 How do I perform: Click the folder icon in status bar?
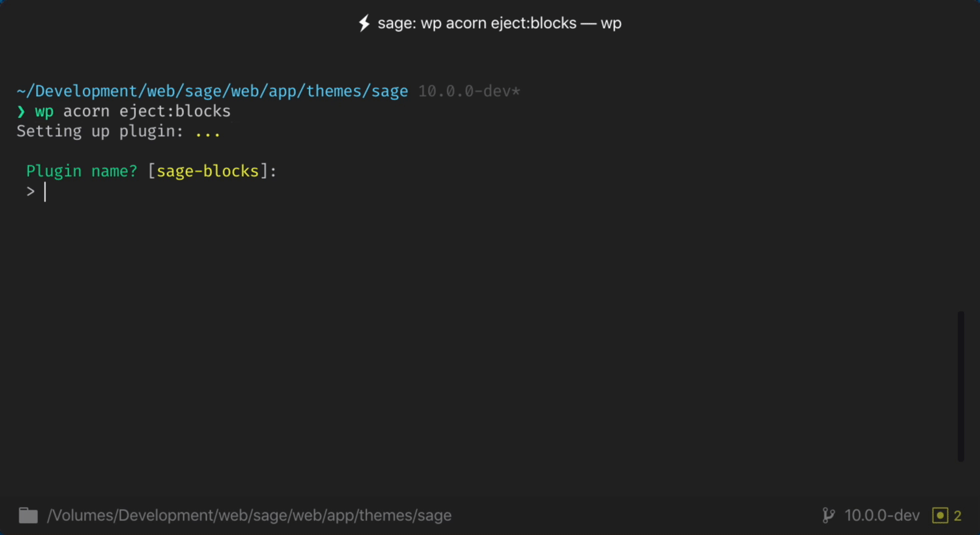point(28,515)
